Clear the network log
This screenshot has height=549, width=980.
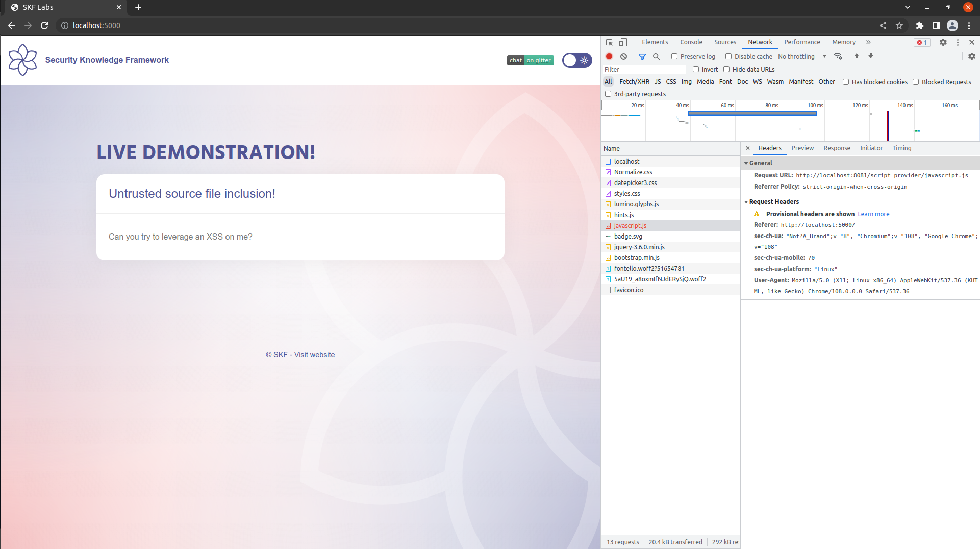pos(623,56)
